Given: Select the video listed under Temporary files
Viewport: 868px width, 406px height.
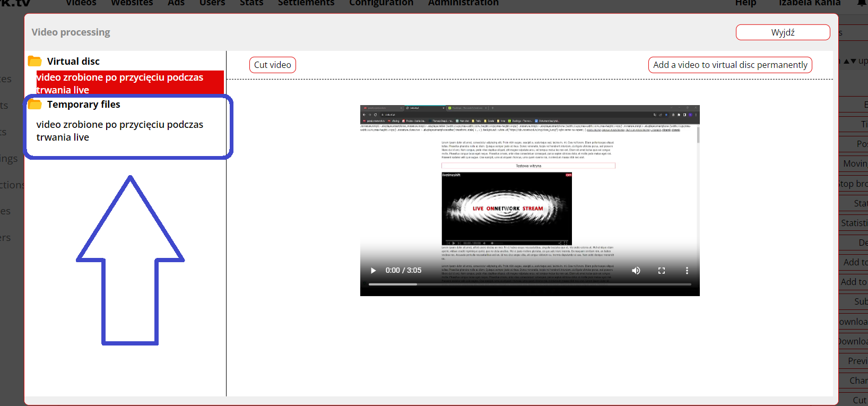Looking at the screenshot, I should coord(120,131).
